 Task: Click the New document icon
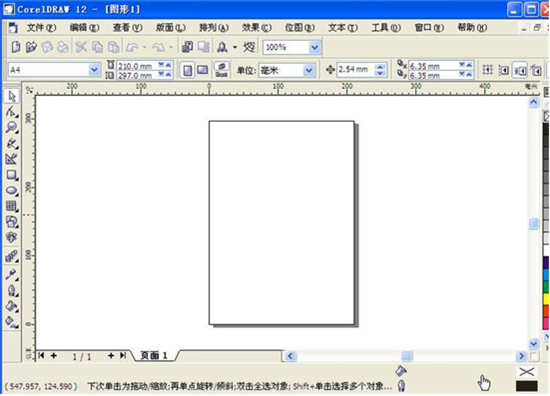(x=15, y=47)
